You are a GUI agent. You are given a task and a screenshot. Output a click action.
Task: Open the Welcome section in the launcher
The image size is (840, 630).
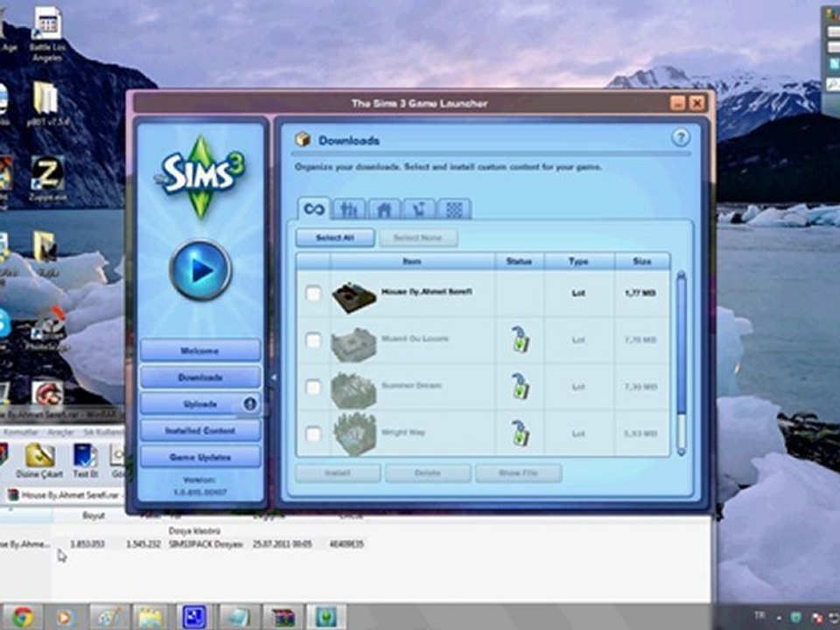click(x=200, y=350)
